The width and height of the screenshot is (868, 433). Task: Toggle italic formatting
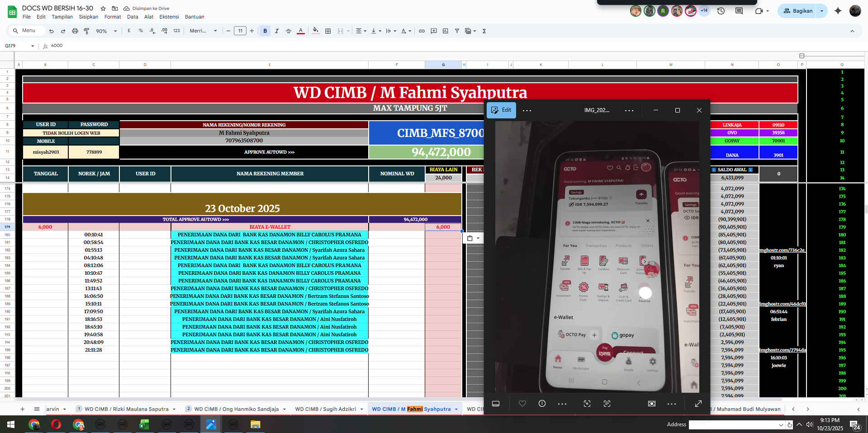tap(277, 31)
